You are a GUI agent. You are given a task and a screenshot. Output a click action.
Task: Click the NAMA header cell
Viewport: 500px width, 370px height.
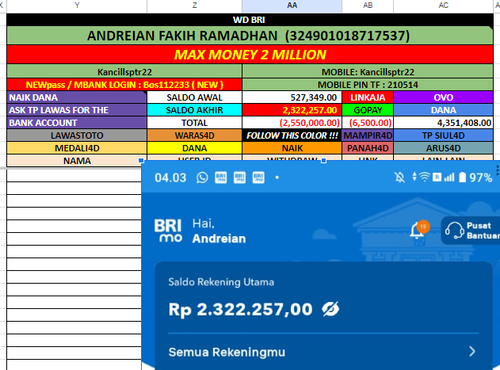pos(77,160)
